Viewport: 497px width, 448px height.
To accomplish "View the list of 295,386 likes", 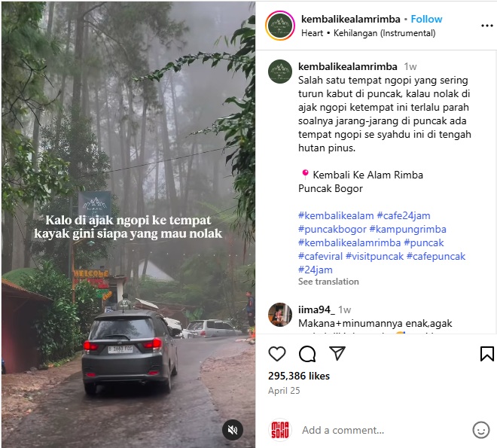I will pyautogui.click(x=299, y=376).
